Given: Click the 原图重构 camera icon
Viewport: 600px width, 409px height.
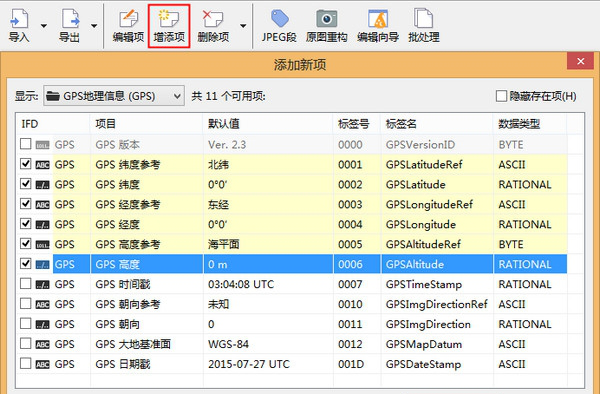Looking at the screenshot, I should (x=326, y=18).
